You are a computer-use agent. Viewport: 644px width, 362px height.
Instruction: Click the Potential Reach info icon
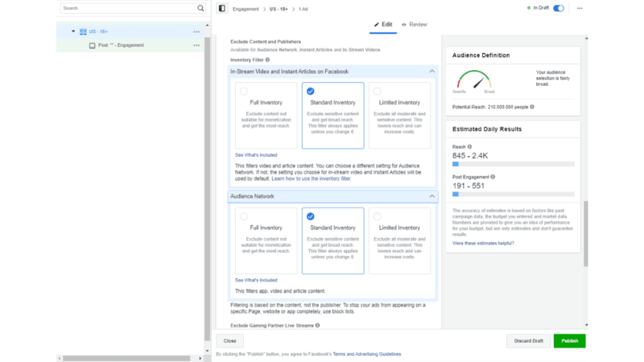532,107
